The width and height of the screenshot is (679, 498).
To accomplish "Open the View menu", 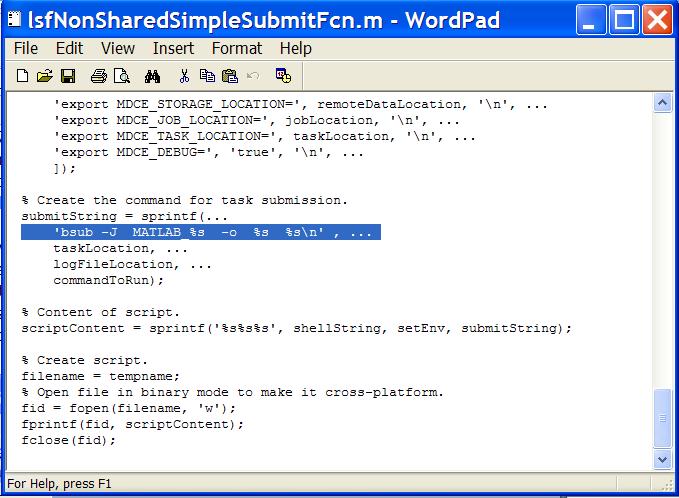I will 117,48.
